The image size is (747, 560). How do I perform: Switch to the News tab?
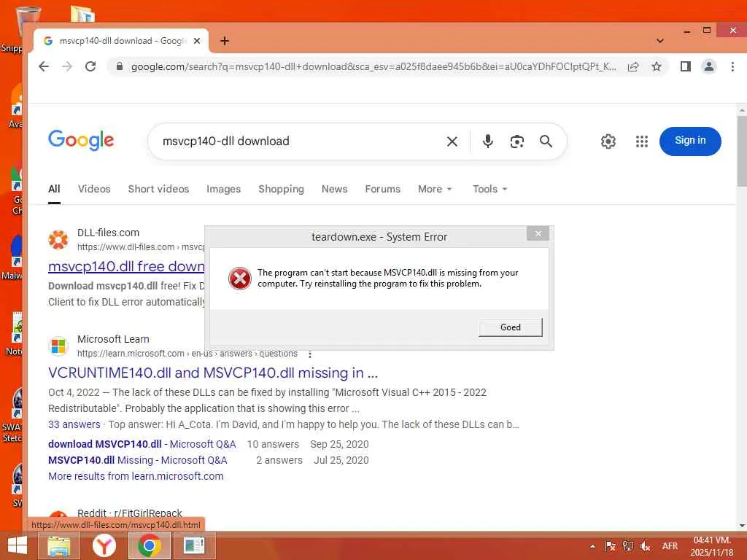tap(334, 189)
